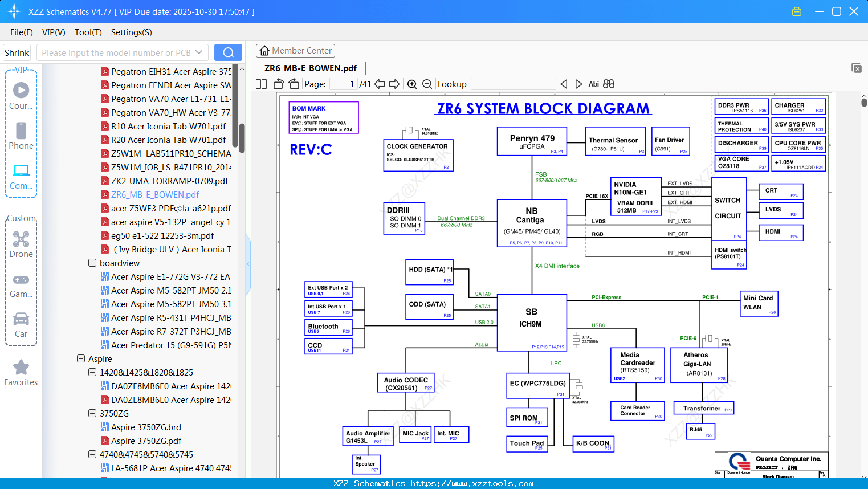This screenshot has height=489, width=868.
Task: Open Pegatron VA70_HW Acer V3-77 file
Action: coord(172,112)
